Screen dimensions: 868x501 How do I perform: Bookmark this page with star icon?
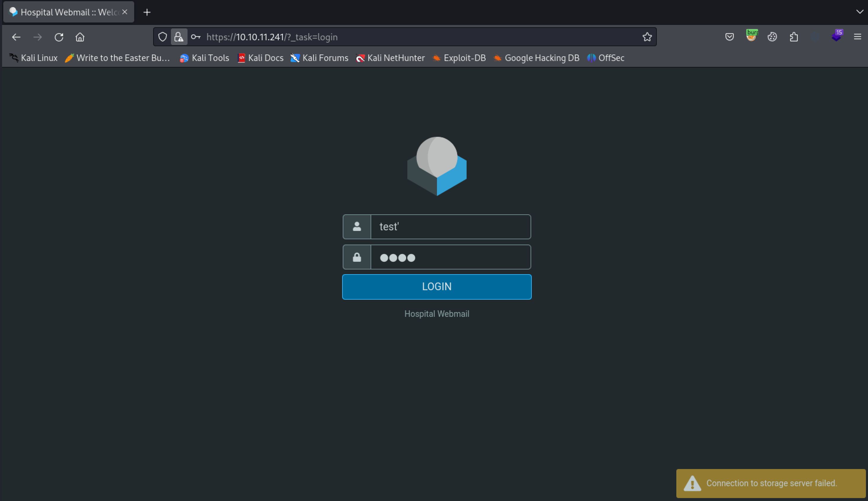click(647, 37)
